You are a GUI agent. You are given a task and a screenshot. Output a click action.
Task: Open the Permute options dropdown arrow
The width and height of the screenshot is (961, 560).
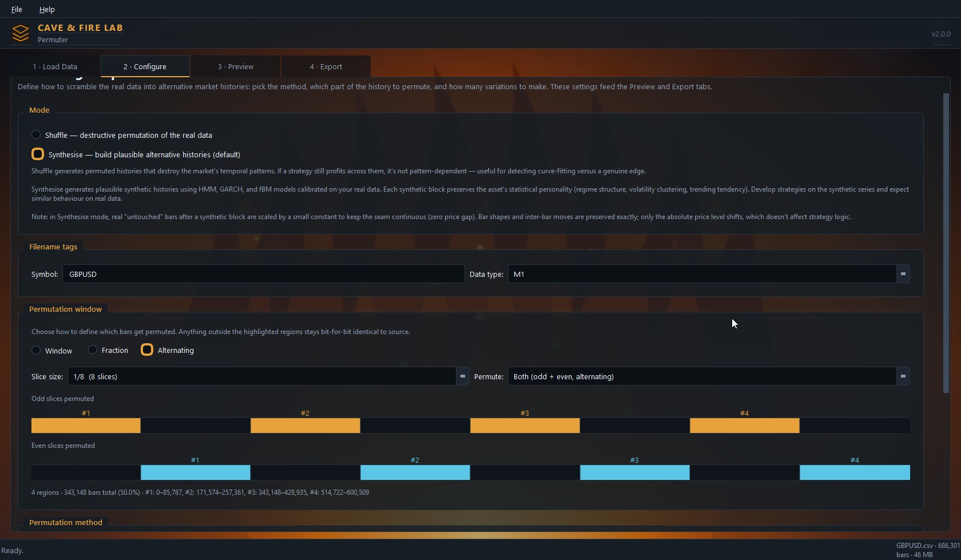click(903, 376)
